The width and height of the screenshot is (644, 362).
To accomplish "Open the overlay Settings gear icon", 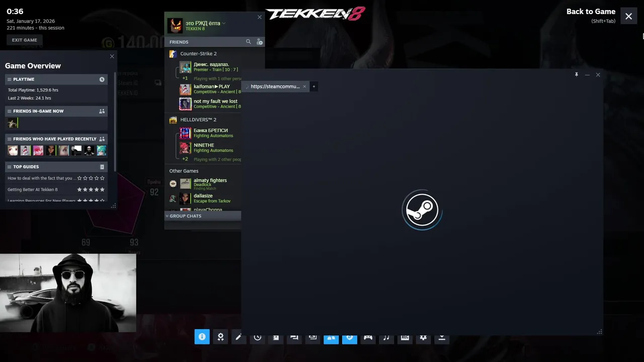I will pyautogui.click(x=424, y=337).
